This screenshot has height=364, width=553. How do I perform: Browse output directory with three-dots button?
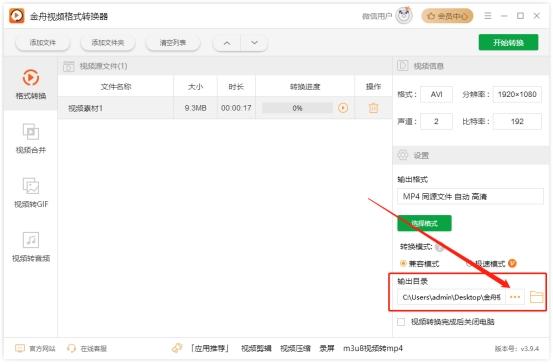[x=515, y=297]
